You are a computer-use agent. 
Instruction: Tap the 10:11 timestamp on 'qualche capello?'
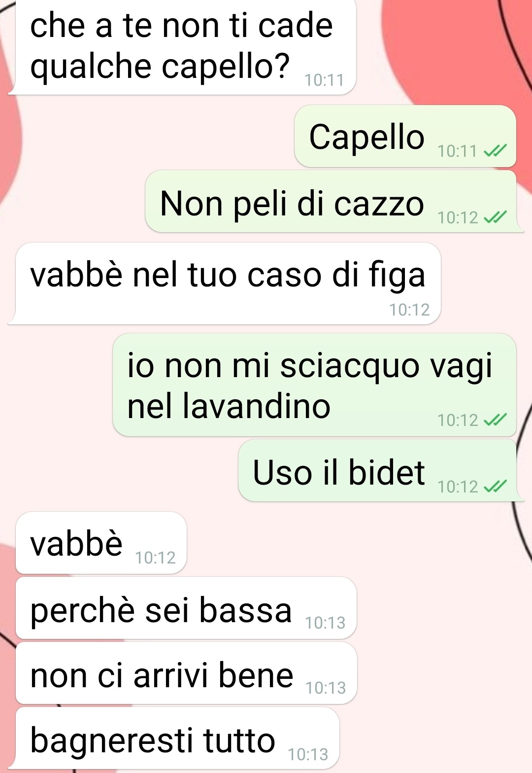point(324,80)
